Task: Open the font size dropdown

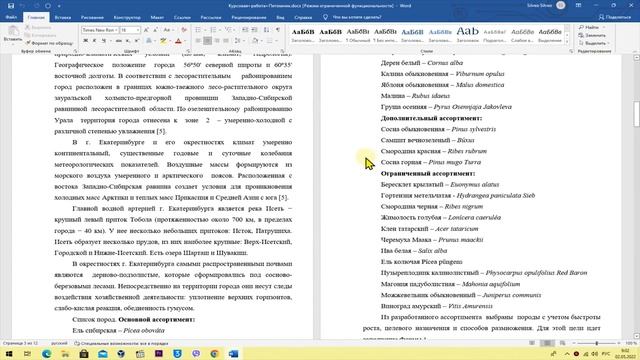Action: click(x=138, y=30)
